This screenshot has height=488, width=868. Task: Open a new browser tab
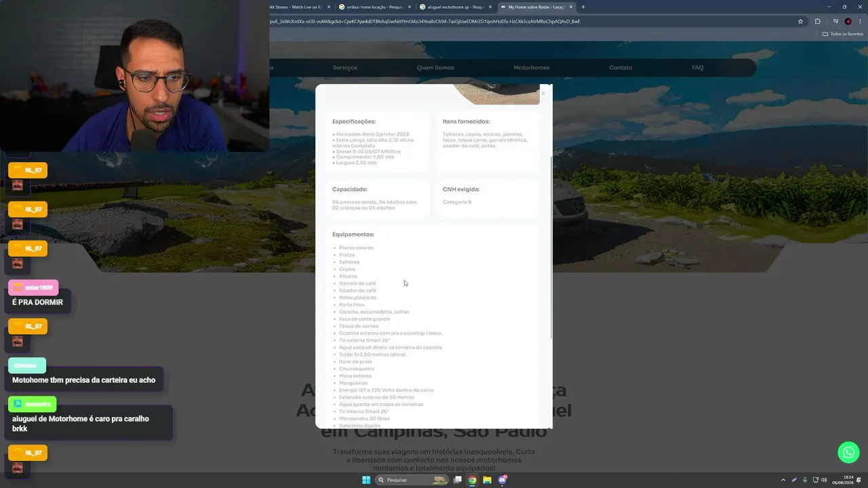583,7
